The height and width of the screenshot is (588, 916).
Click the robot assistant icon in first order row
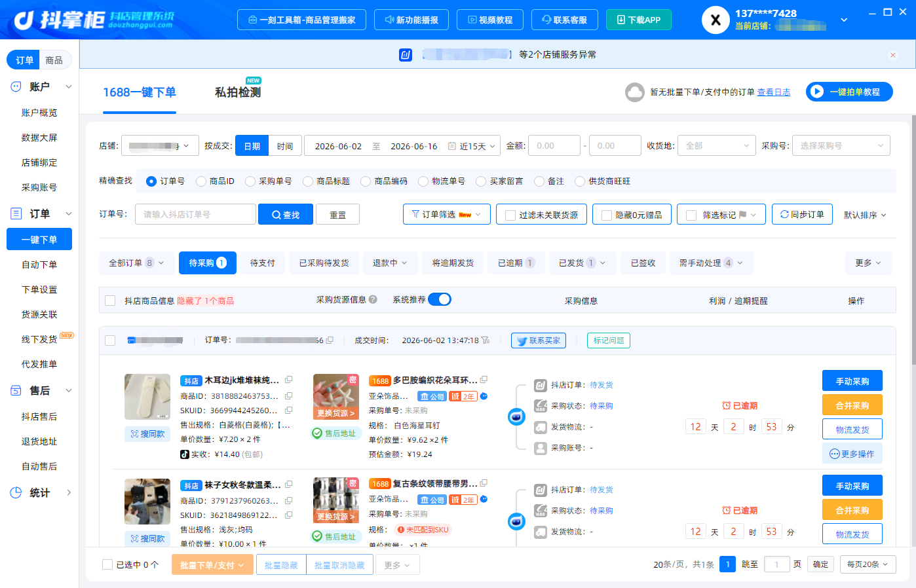point(516,416)
